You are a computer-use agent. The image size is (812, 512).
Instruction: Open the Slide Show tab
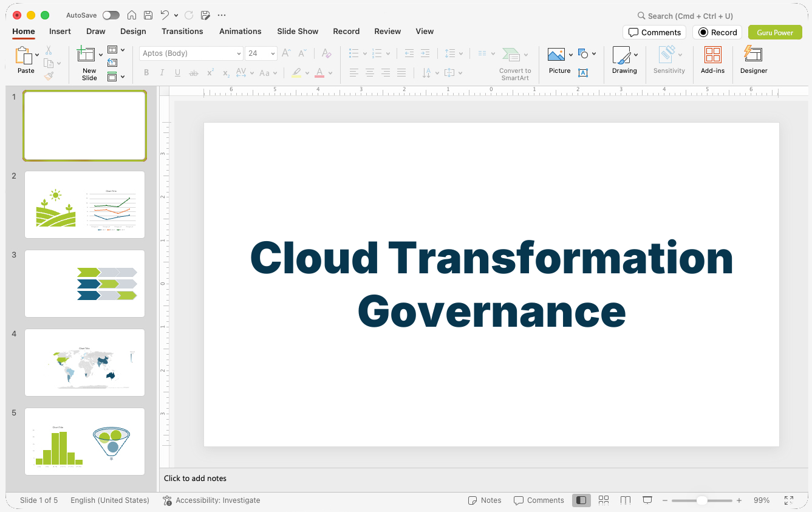coord(298,31)
